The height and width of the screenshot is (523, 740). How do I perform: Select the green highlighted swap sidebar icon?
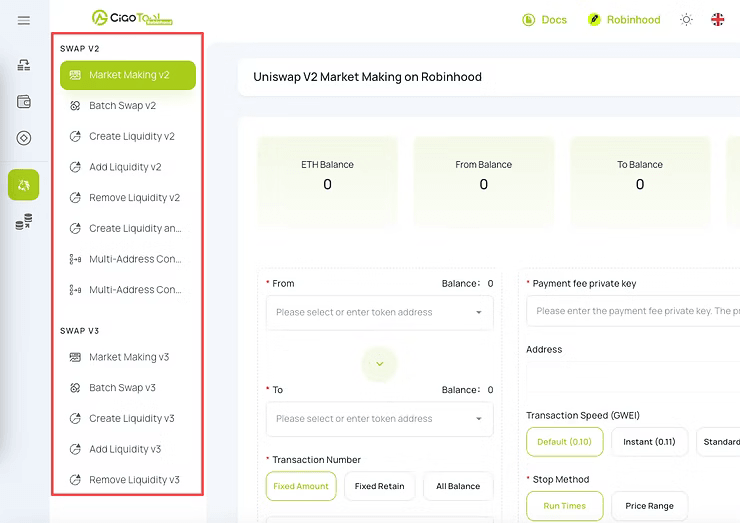pos(24,185)
